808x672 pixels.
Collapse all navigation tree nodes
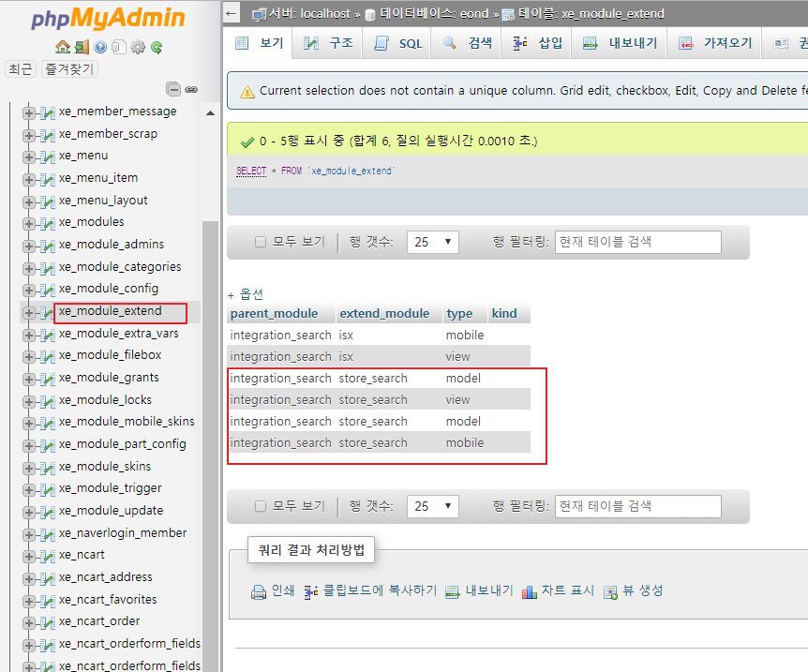coord(173,89)
